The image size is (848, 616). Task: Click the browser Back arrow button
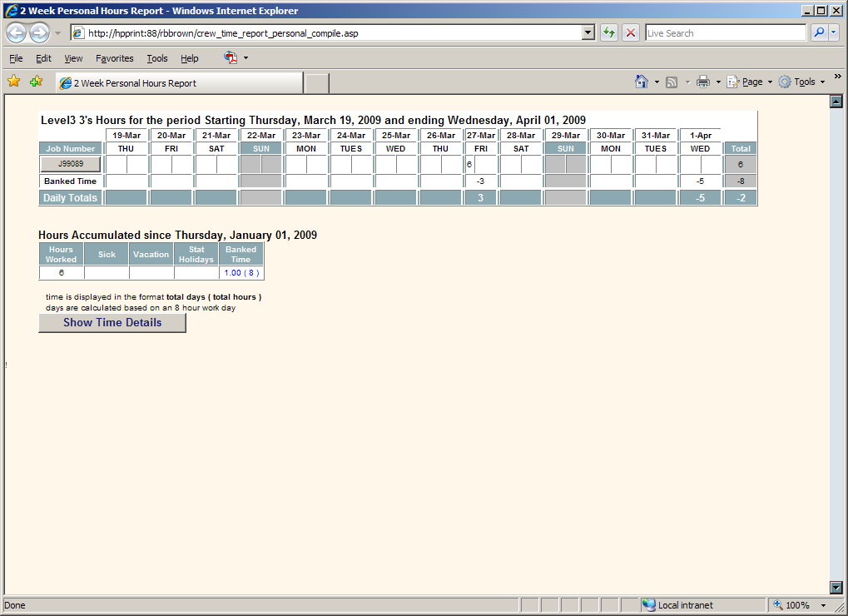click(x=17, y=33)
